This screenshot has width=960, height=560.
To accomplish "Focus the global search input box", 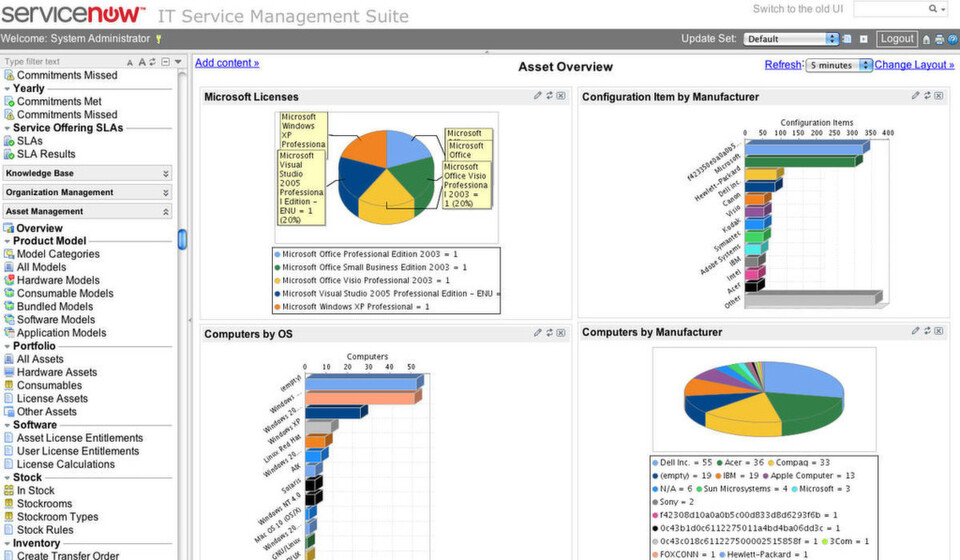I will pyautogui.click(x=891, y=9).
